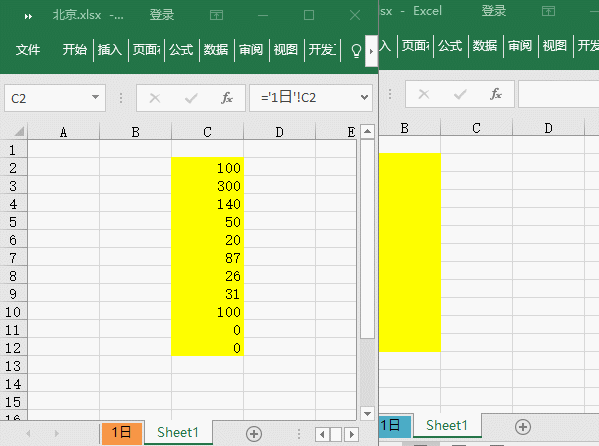599x446 pixels.
Task: Expand more ribbon tabs with right arrow
Action: point(371,51)
